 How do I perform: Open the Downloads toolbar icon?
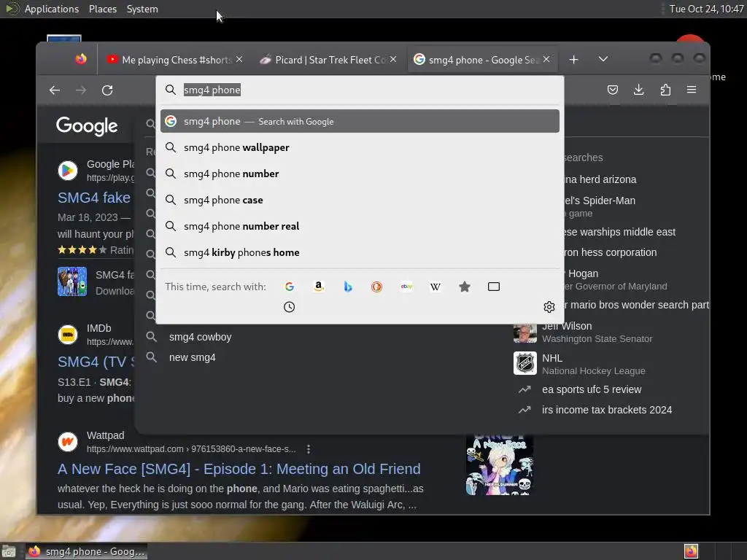point(639,90)
